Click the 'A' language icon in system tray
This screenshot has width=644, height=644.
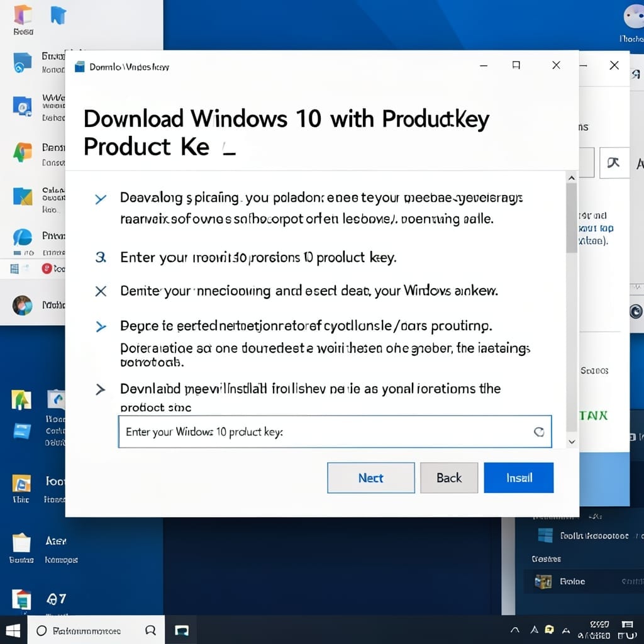(x=534, y=630)
